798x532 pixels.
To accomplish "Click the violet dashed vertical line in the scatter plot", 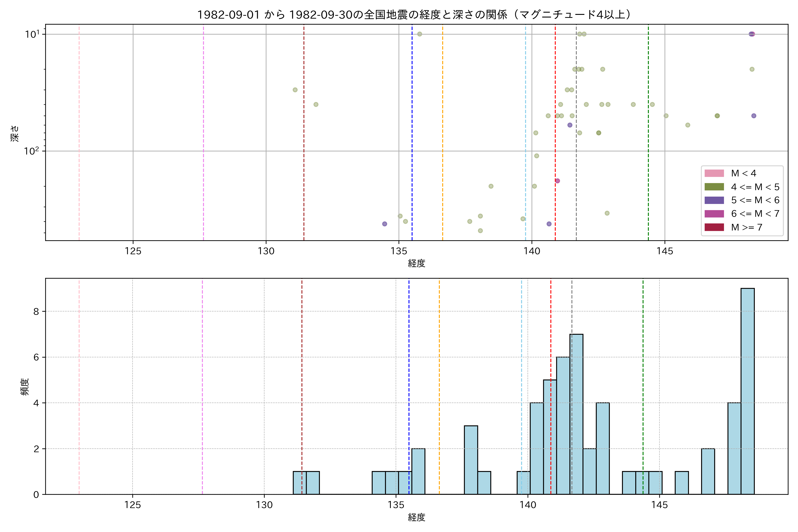I will pos(203,136).
